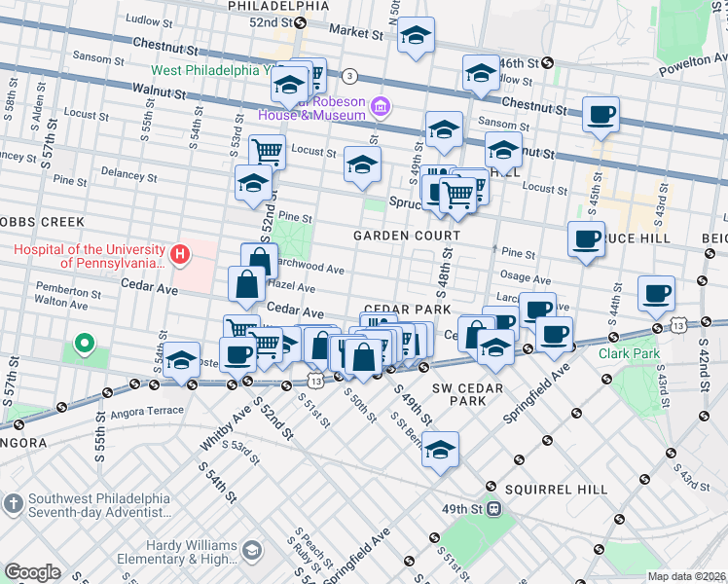Select Hardy Williams Elementary & High label
The image size is (728, 584).
click(x=177, y=552)
